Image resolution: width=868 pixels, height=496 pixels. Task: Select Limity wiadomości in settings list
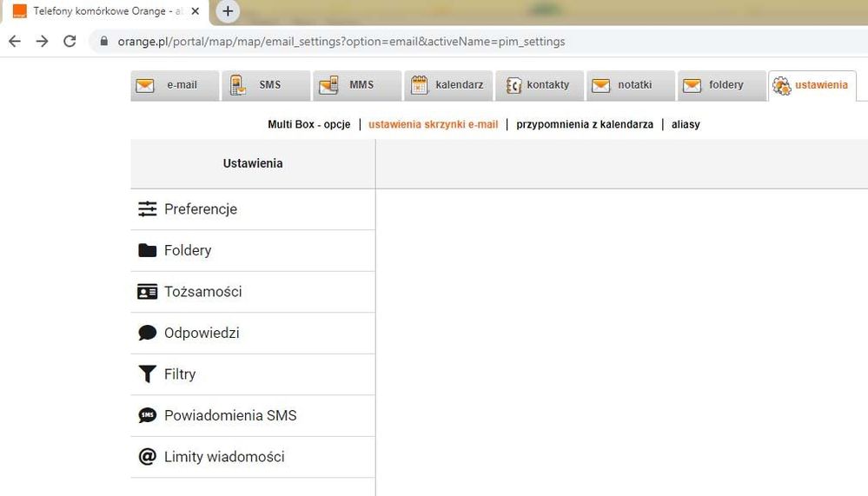(253, 457)
